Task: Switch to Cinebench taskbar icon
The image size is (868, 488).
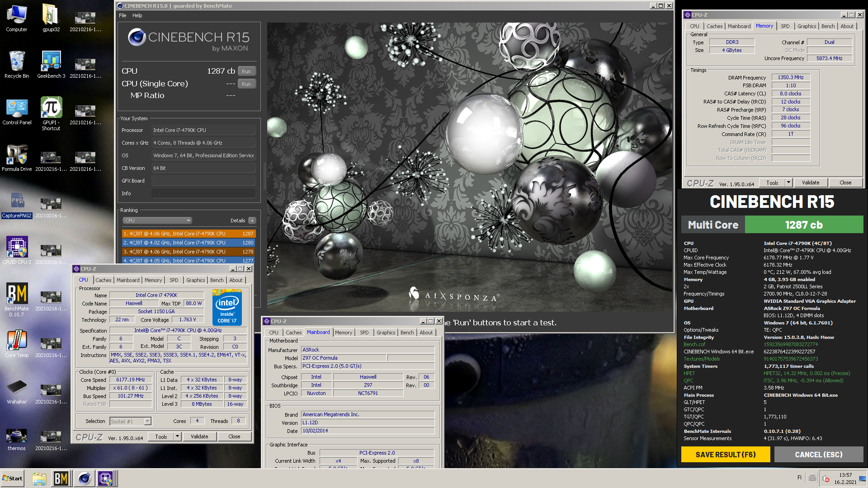Action: pyautogui.click(x=84, y=479)
